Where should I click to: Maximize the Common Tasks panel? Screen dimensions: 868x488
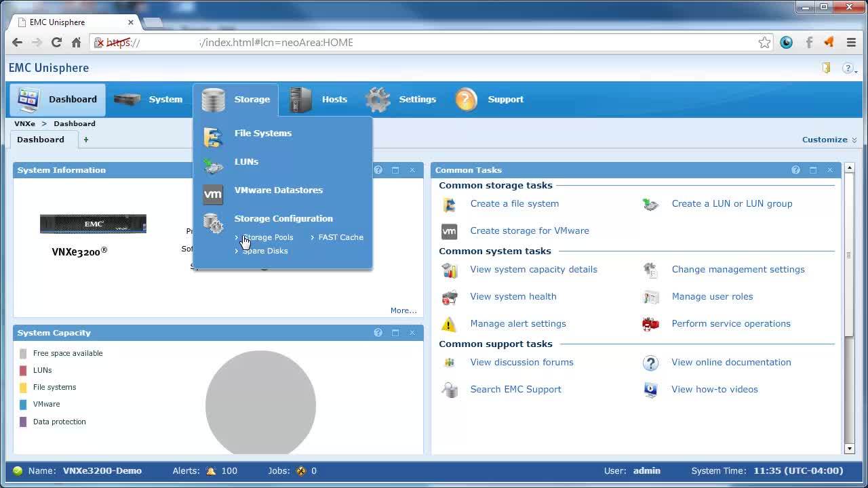813,170
